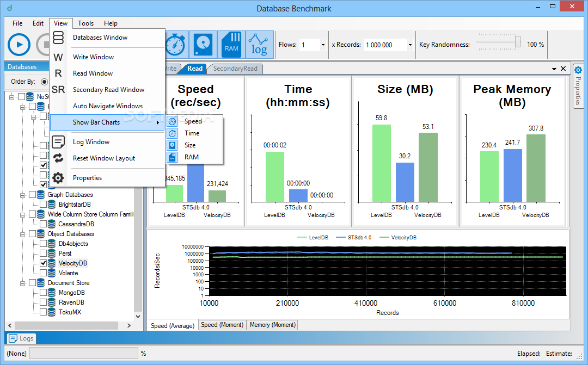This screenshot has height=365, width=588.
Task: Open the tab list dropdown arrow
Action: [554, 69]
